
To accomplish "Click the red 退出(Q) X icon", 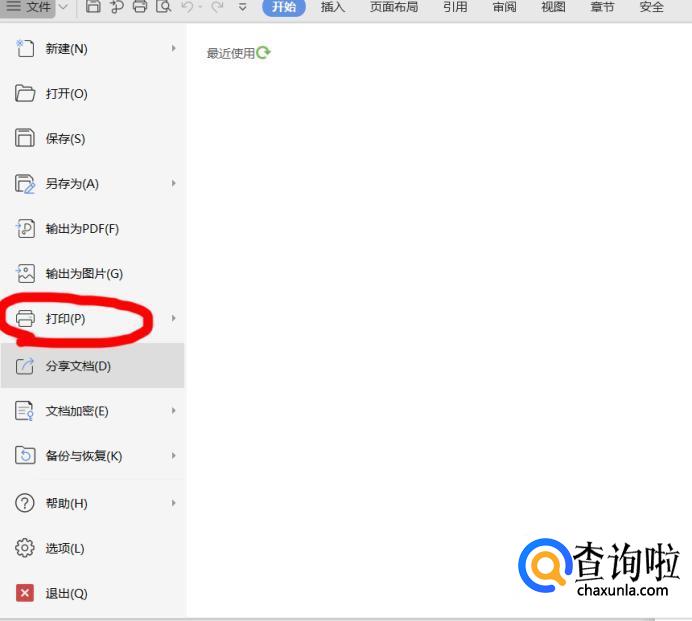I will click(x=25, y=593).
